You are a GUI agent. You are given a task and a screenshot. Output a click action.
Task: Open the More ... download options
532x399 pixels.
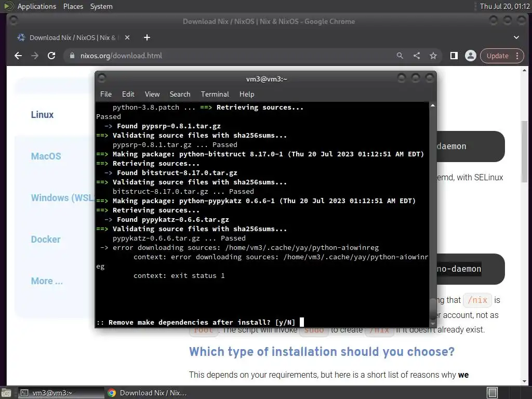pyautogui.click(x=47, y=281)
